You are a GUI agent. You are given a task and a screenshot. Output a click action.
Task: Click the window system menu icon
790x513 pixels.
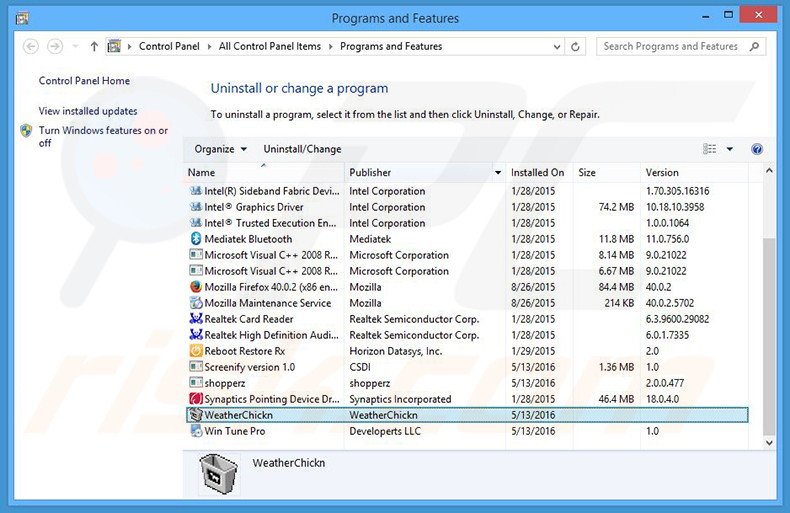[x=22, y=19]
